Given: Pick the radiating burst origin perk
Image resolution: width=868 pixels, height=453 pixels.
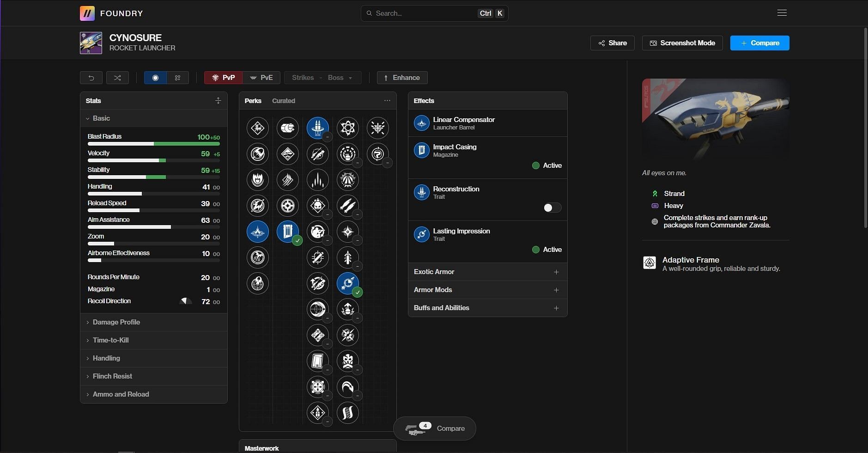Looking at the screenshot, I should [x=378, y=128].
